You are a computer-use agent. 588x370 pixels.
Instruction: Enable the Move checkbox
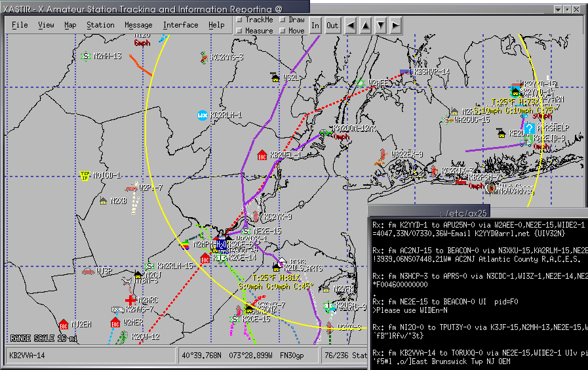coord(283,31)
